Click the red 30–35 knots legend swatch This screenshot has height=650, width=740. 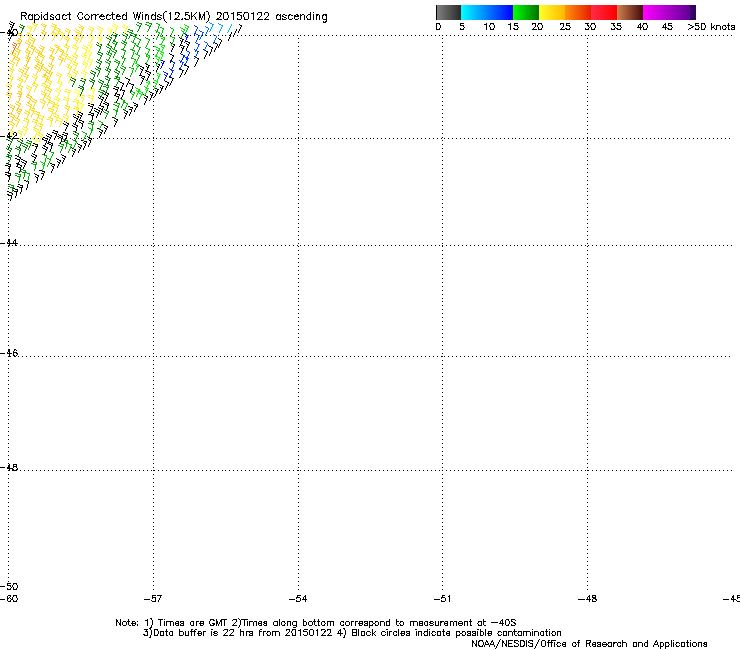604,12
